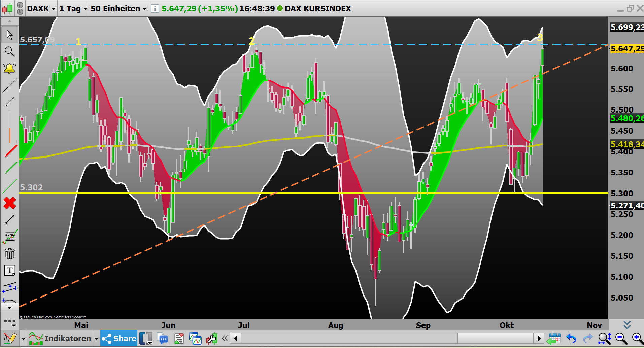Open the chart notes speech bubble icon

[163, 338]
